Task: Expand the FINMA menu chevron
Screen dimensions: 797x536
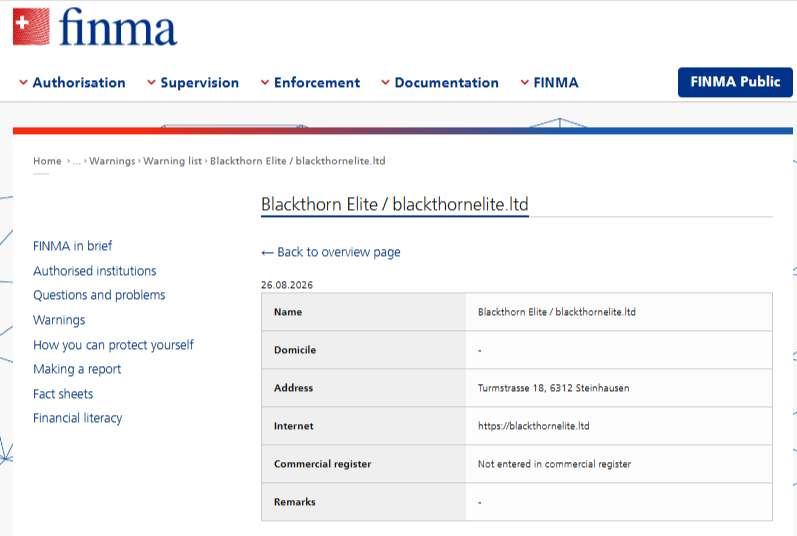Action: tap(525, 82)
